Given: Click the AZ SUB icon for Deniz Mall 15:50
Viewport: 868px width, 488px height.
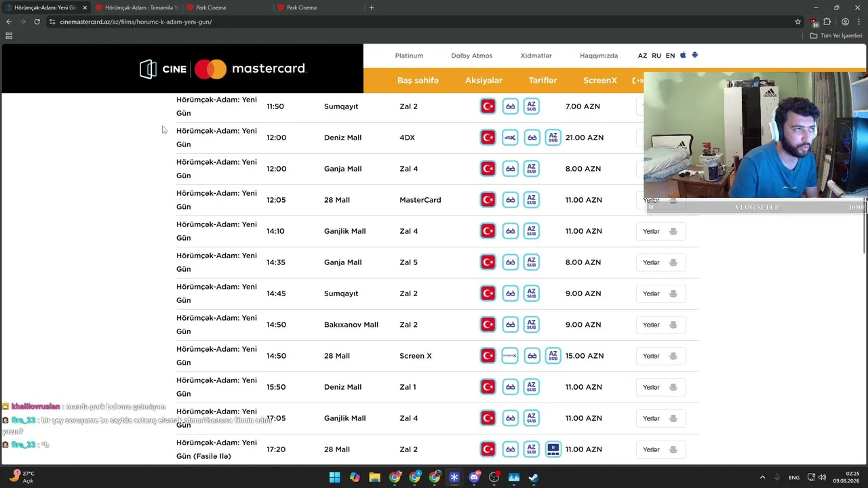Looking at the screenshot, I should tap(532, 387).
